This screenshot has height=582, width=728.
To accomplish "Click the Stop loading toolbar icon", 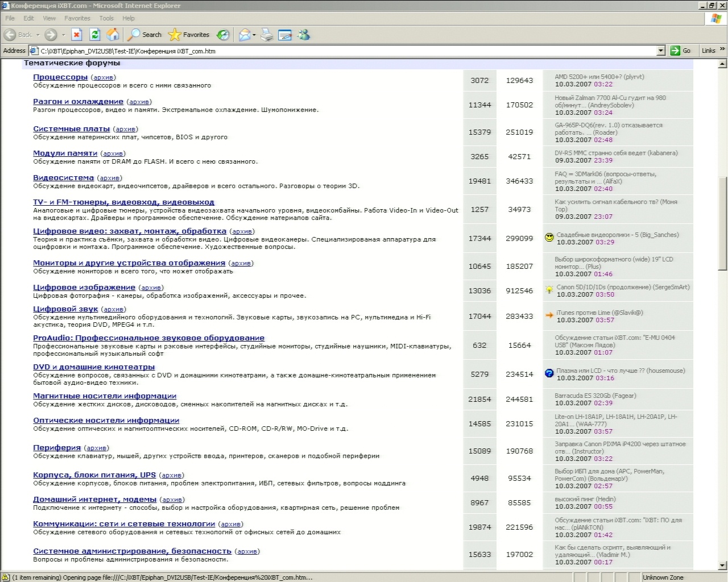I will pos(77,35).
